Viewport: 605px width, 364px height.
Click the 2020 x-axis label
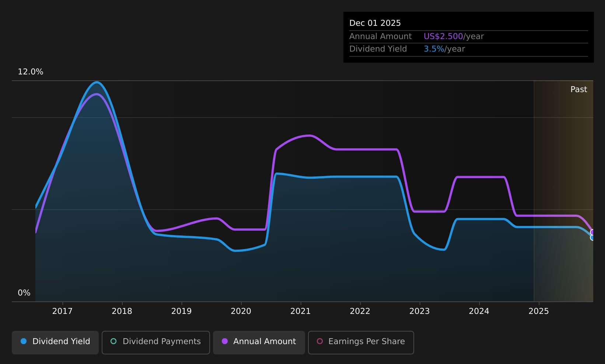pos(241,311)
